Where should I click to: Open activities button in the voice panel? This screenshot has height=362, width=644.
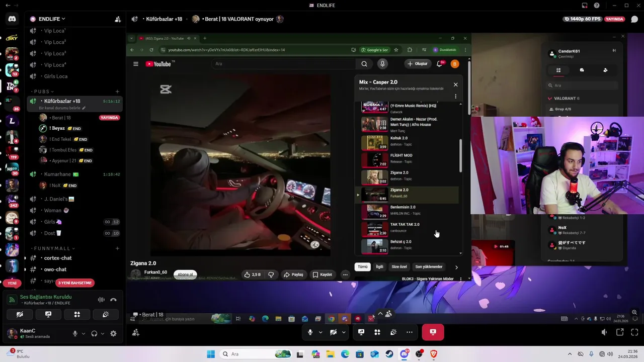coord(77,314)
